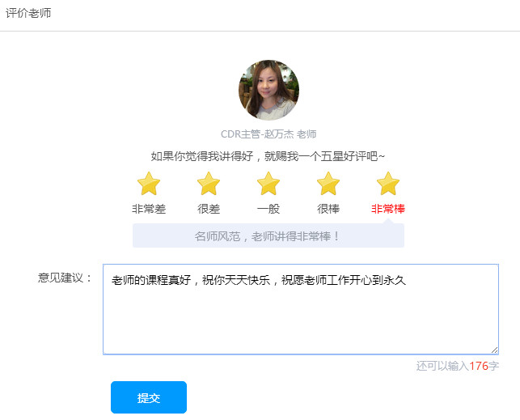Select the second star rated 很差

pyautogui.click(x=209, y=184)
